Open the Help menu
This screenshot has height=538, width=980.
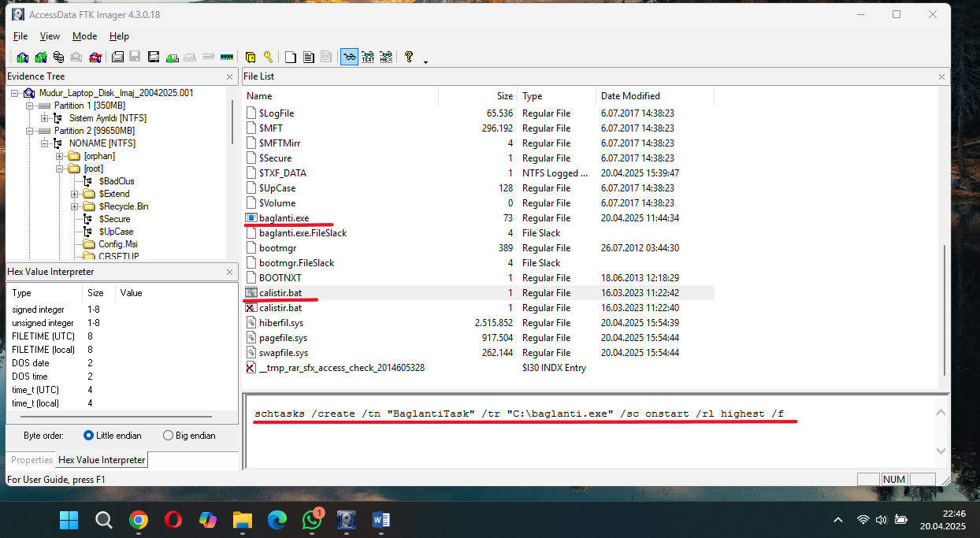pos(119,36)
